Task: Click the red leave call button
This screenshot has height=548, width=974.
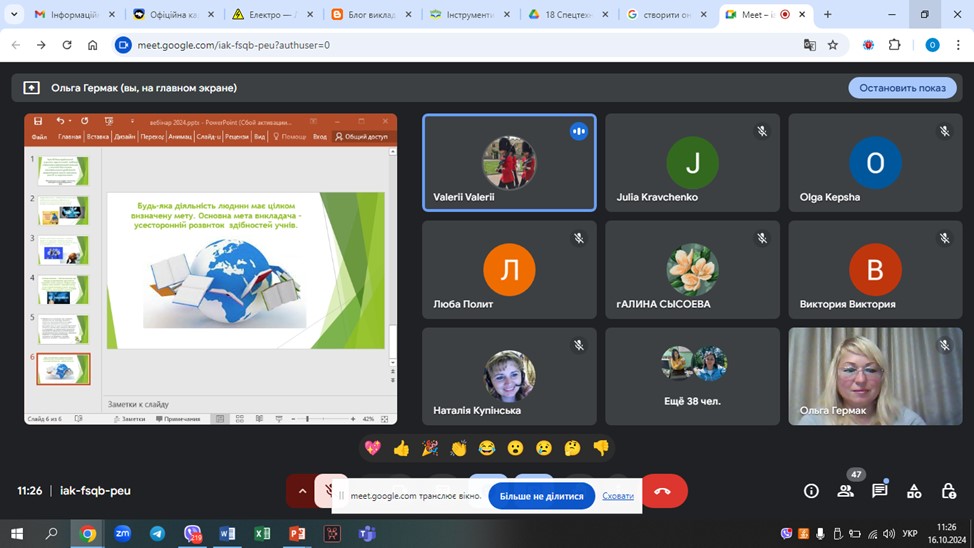Action: point(662,491)
